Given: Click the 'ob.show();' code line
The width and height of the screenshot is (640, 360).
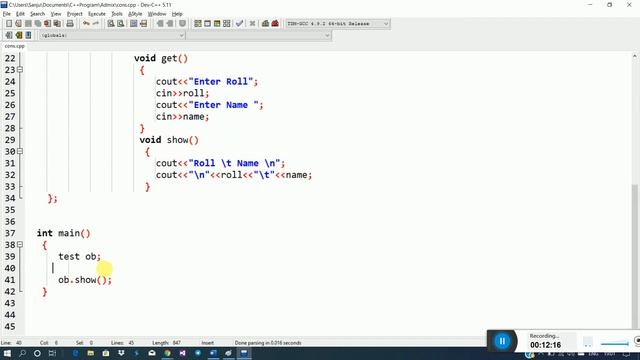Looking at the screenshot, I should [x=85, y=280].
